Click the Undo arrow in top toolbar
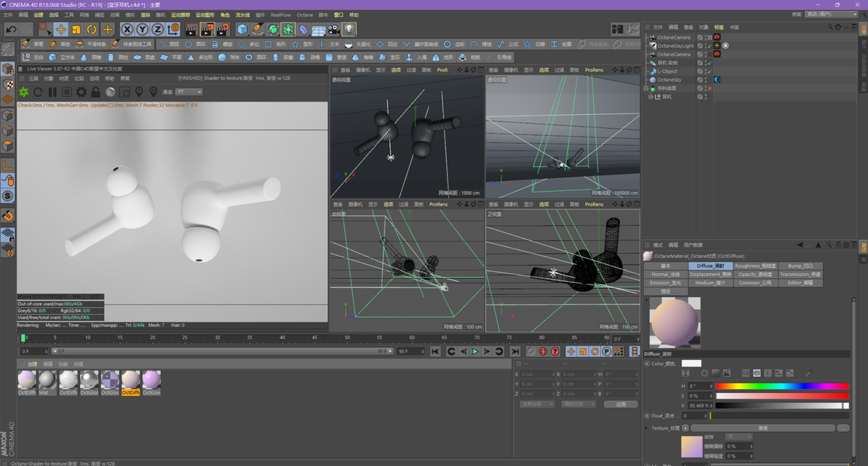This screenshot has height=466, width=868. [11, 30]
